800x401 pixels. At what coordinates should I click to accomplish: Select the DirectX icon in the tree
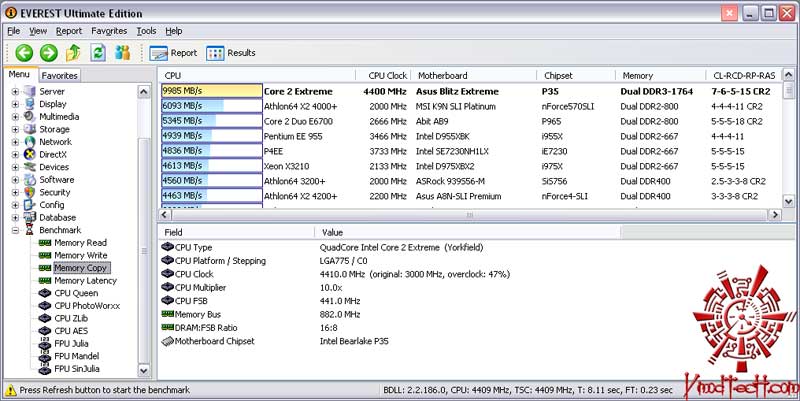(30, 154)
